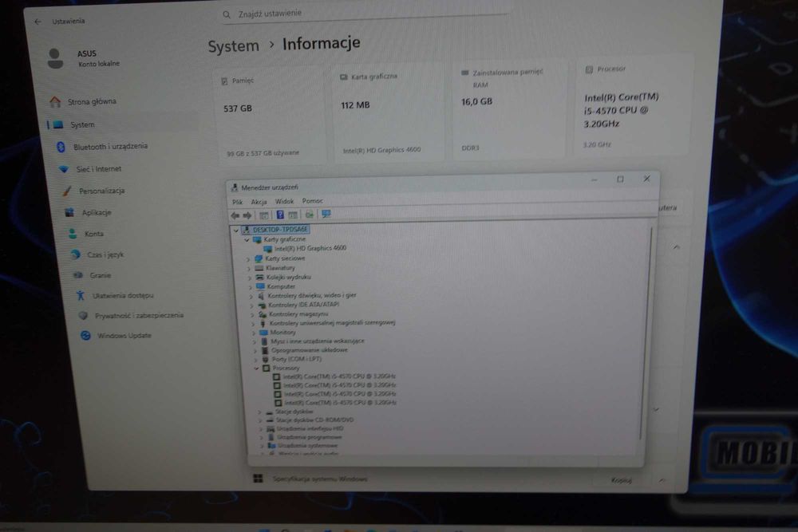This screenshot has height=532, width=798.
Task: Open the Akcja menu
Action: coord(259,202)
